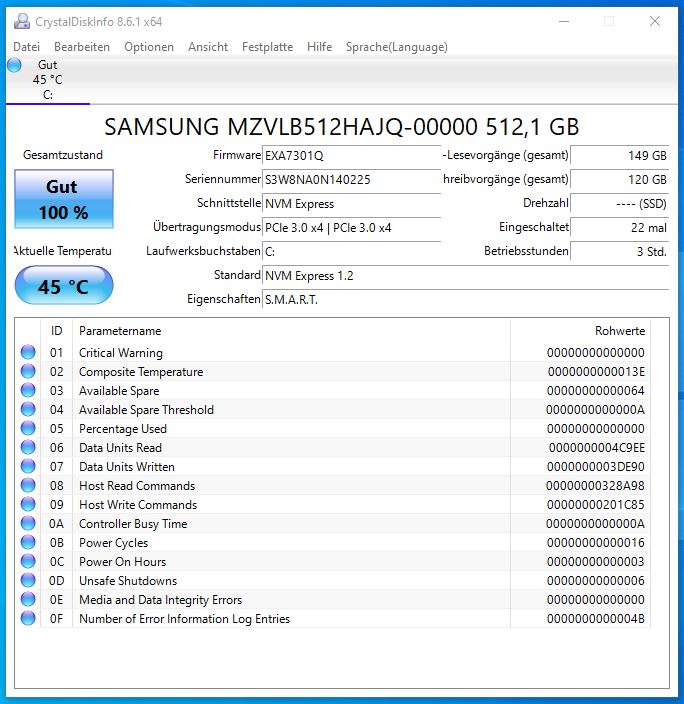Click the status orb for Host Write Commands
Screen dimensions: 684x704
click(28, 504)
